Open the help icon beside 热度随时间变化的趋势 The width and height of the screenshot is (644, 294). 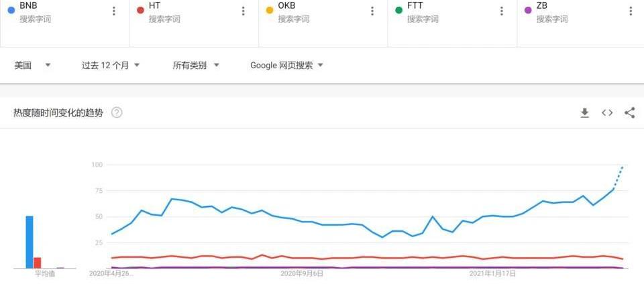click(x=117, y=113)
